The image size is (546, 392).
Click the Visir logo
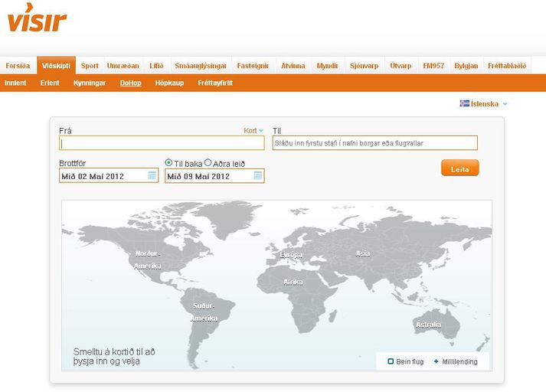[x=37, y=18]
